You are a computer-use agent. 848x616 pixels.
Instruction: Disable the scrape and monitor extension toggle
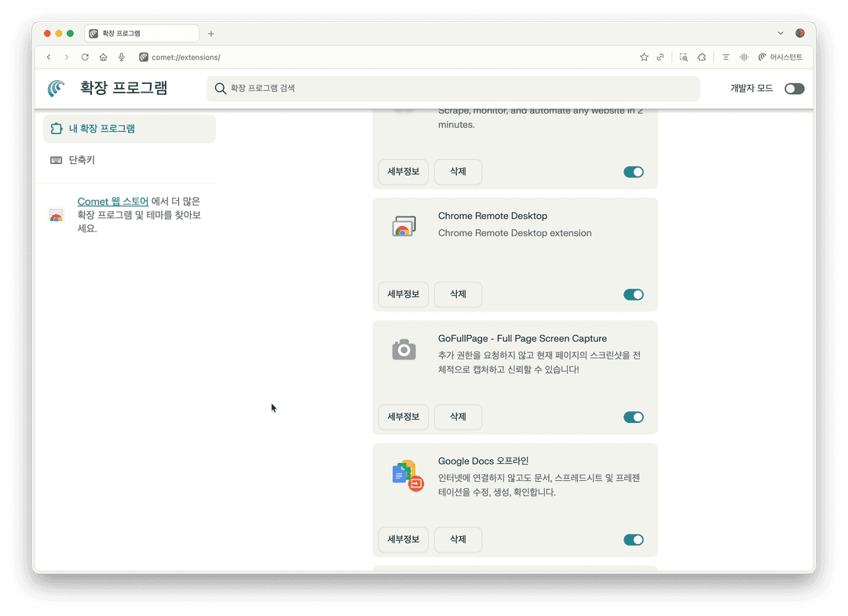pyautogui.click(x=634, y=172)
